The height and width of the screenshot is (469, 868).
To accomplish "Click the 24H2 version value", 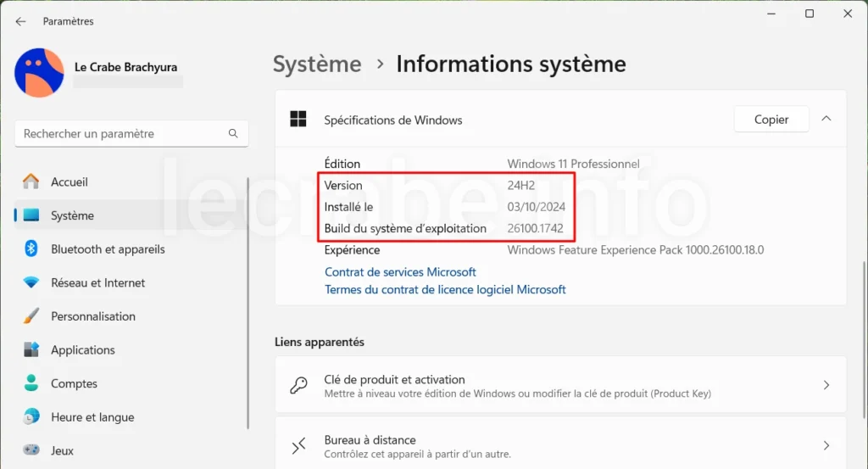I will pos(521,186).
